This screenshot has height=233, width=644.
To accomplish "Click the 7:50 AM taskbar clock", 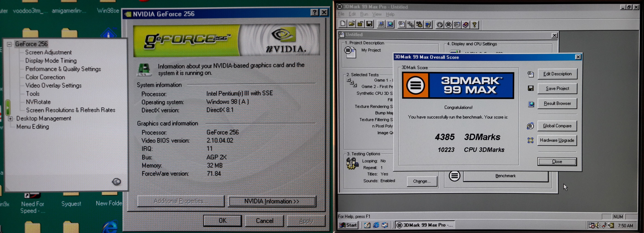I will click(625, 226).
